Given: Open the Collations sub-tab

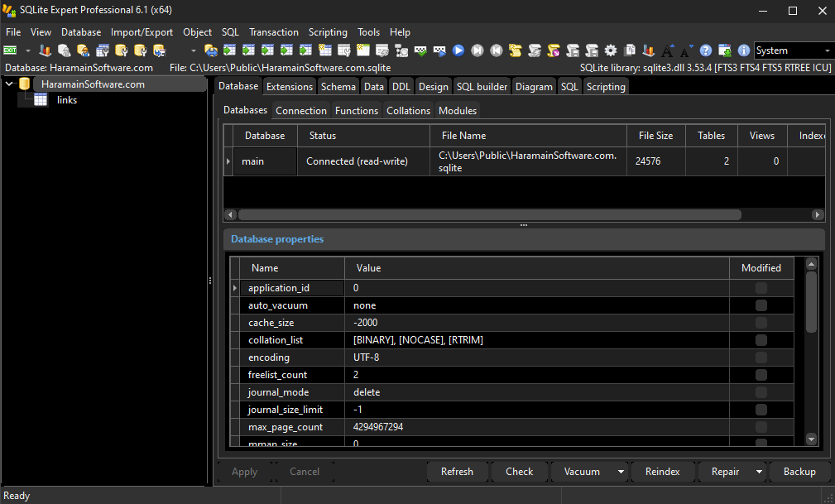Looking at the screenshot, I should coord(408,110).
